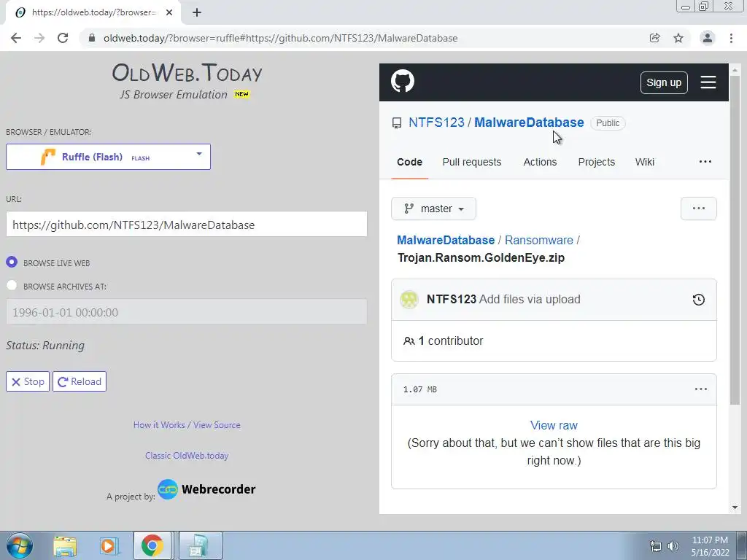
Task: Open the MalwareDatabase repository title link
Action: coord(529,122)
